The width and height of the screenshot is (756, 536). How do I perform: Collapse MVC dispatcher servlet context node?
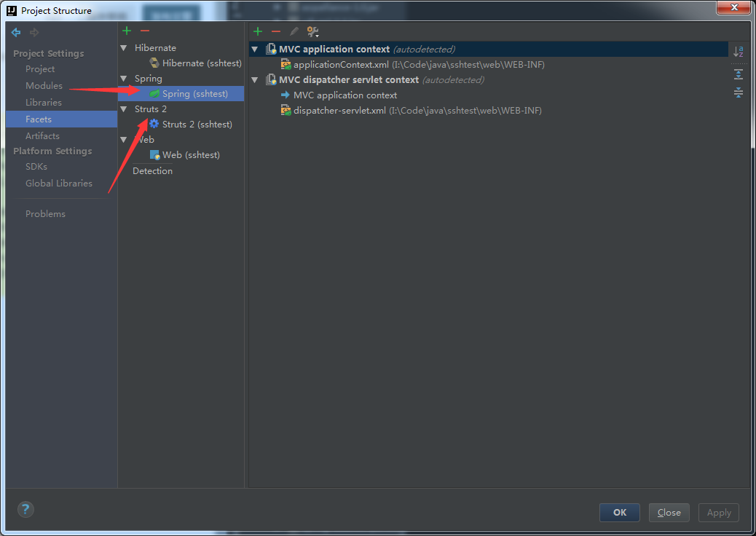click(254, 80)
